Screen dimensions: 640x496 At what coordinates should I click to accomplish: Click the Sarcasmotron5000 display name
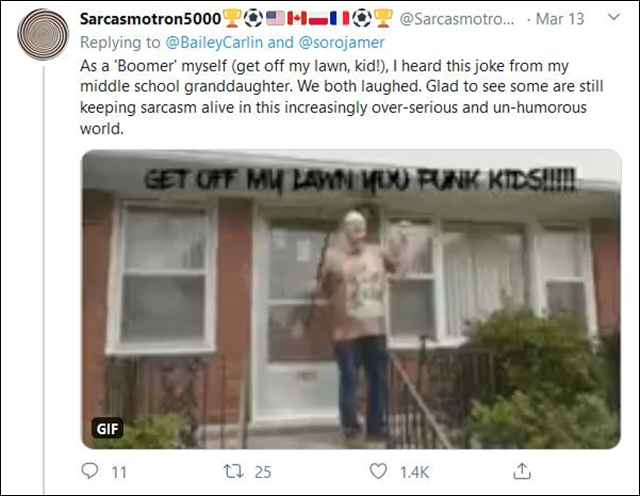150,18
